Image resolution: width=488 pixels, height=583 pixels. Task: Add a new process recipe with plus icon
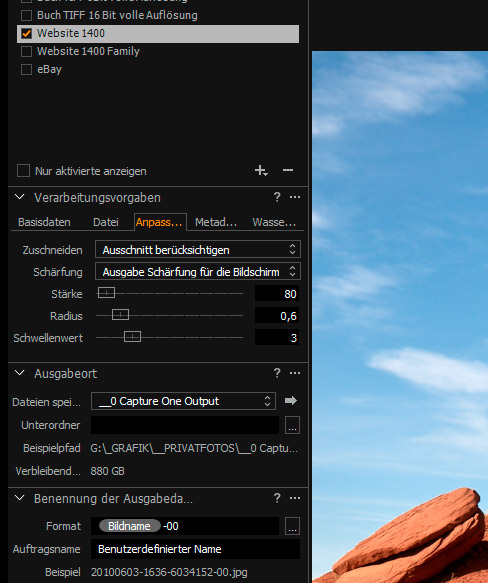pos(261,171)
